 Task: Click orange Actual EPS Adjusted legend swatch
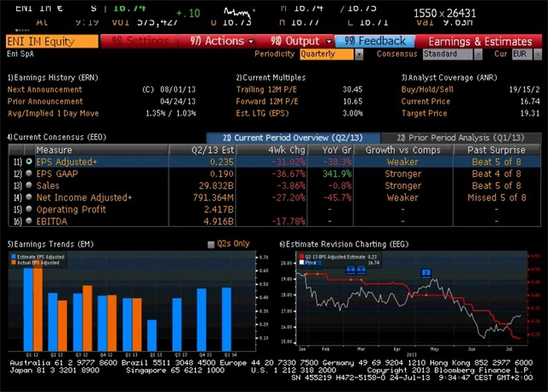11,261
